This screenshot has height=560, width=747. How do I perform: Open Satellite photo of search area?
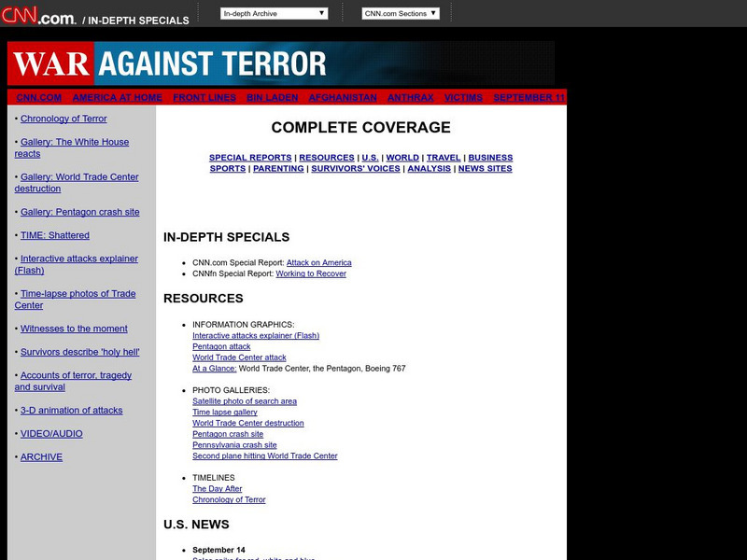(x=245, y=401)
